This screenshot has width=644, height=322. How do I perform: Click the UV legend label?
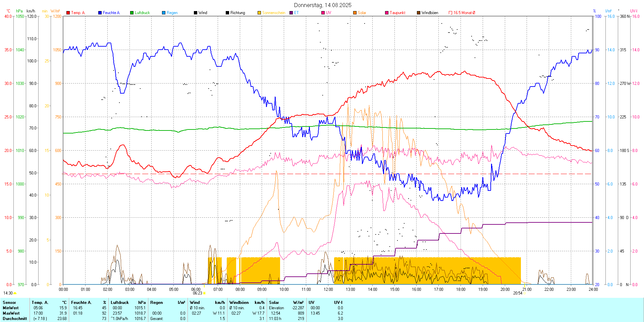coord(328,13)
